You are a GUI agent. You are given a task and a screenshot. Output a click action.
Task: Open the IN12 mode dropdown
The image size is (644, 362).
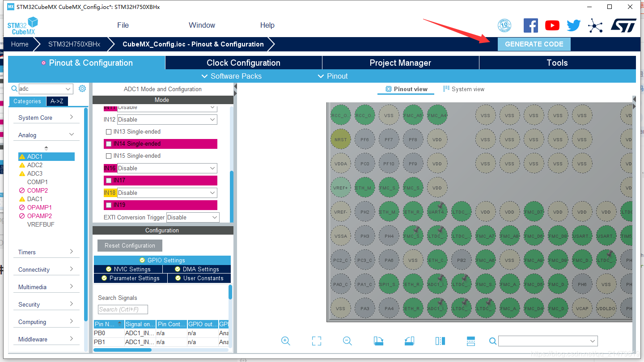click(x=167, y=120)
